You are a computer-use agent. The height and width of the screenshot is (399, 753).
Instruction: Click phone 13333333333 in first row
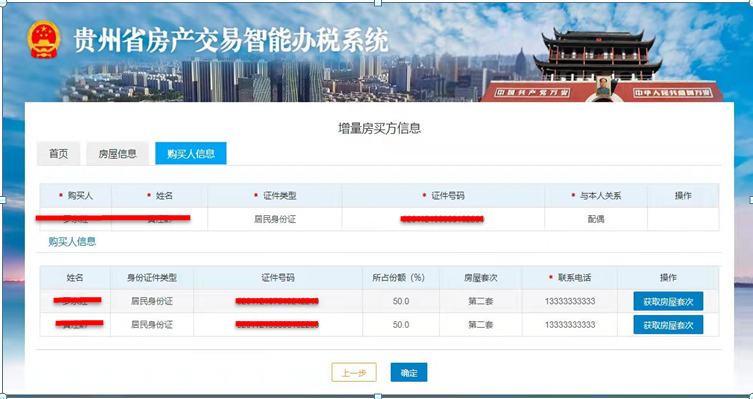pyautogui.click(x=570, y=302)
